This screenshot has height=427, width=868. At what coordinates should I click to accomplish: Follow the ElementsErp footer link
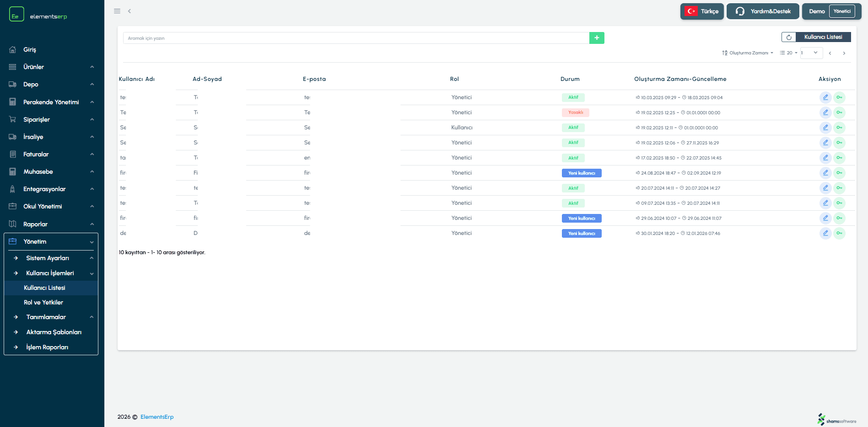[157, 417]
